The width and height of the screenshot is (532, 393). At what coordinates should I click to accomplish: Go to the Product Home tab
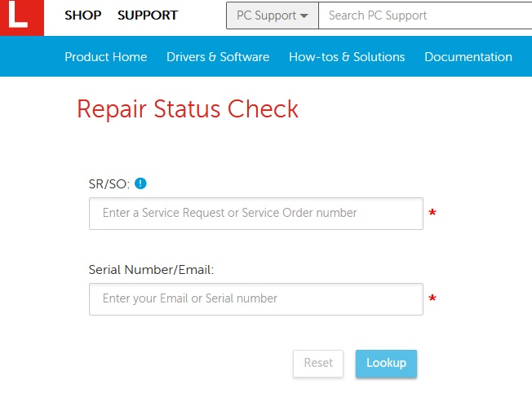click(106, 57)
